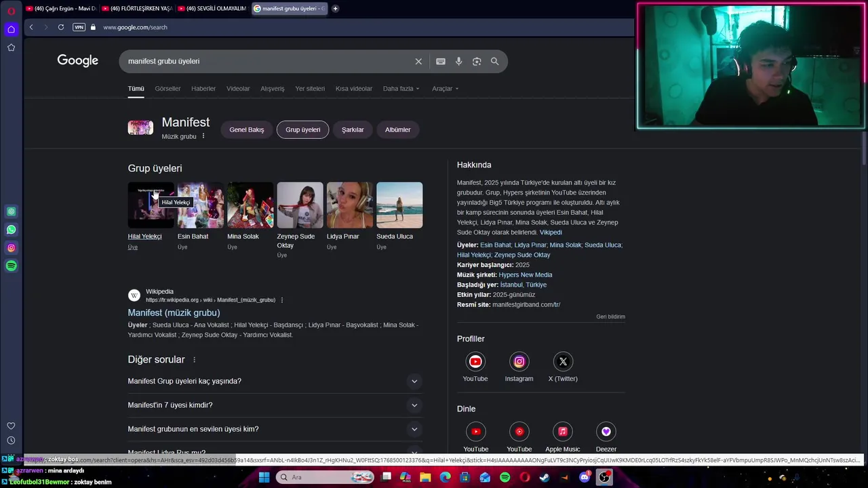Open the on-screen keyboard input tool
Viewport: 868px width, 488px height.
tap(441, 61)
